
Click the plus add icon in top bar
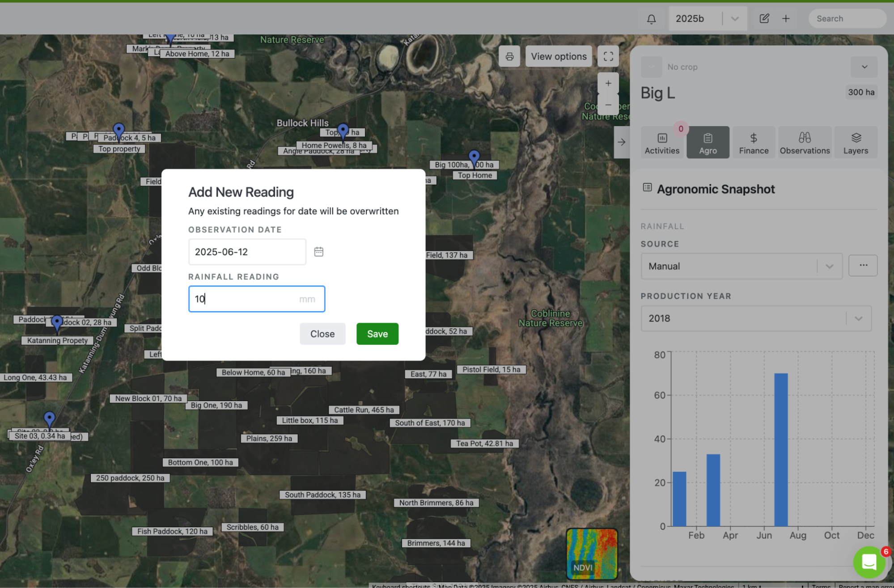pos(786,18)
